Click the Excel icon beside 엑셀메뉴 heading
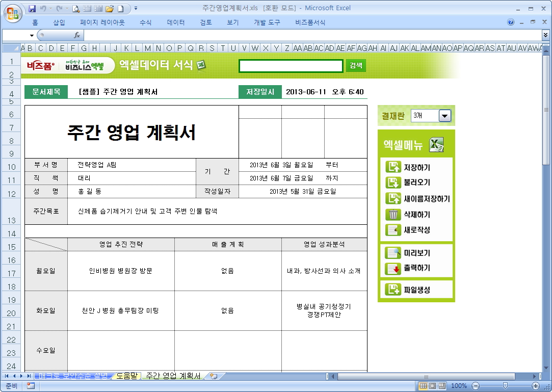552x392 pixels. tap(436, 145)
